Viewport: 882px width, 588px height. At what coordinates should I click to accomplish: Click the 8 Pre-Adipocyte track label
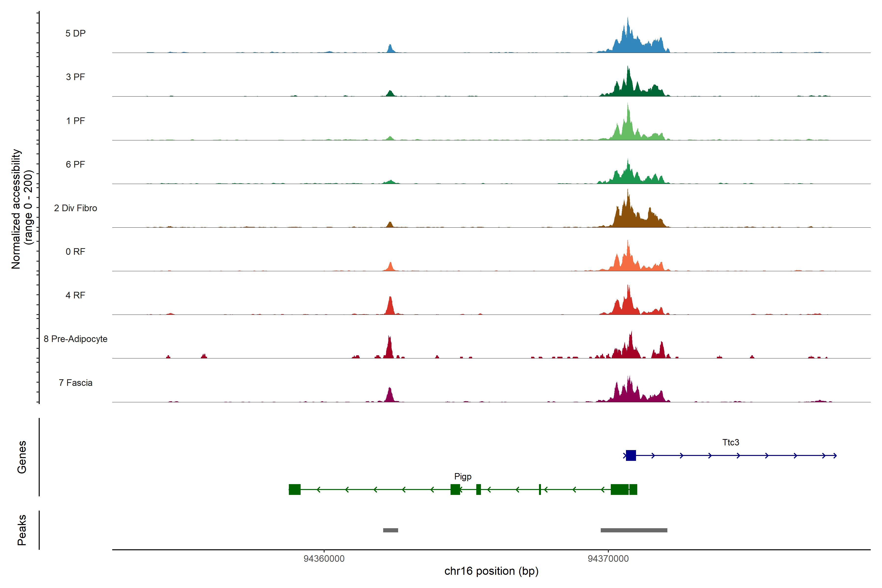coord(75,339)
